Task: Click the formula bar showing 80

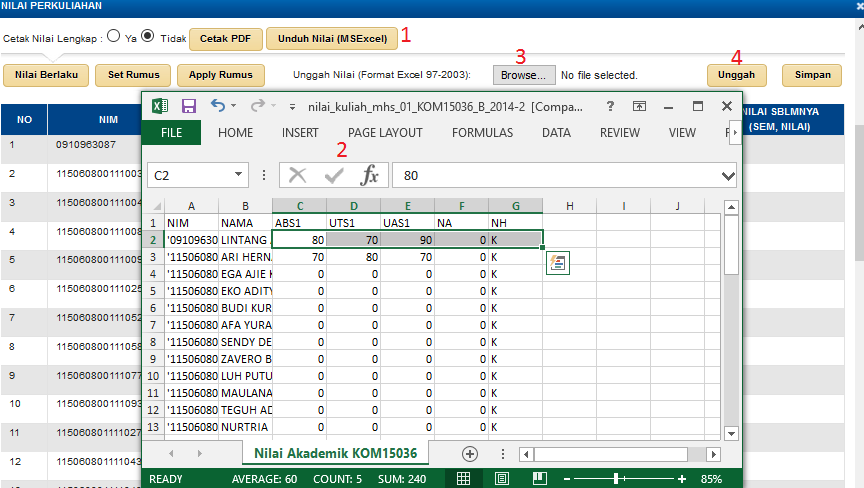Action: (557, 176)
